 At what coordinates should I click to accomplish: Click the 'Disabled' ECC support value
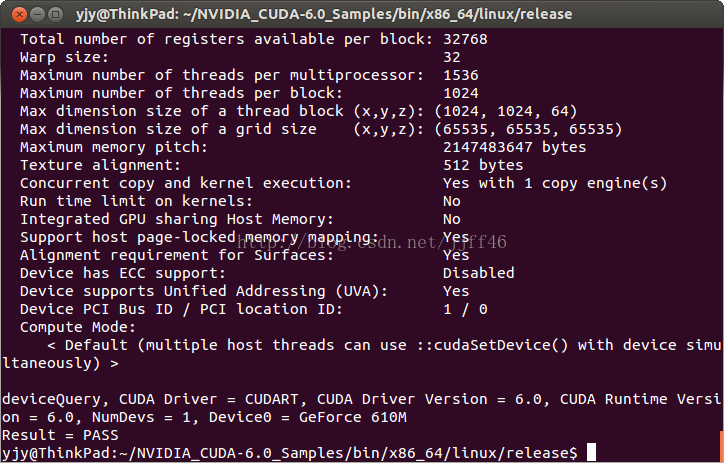tap(478, 273)
